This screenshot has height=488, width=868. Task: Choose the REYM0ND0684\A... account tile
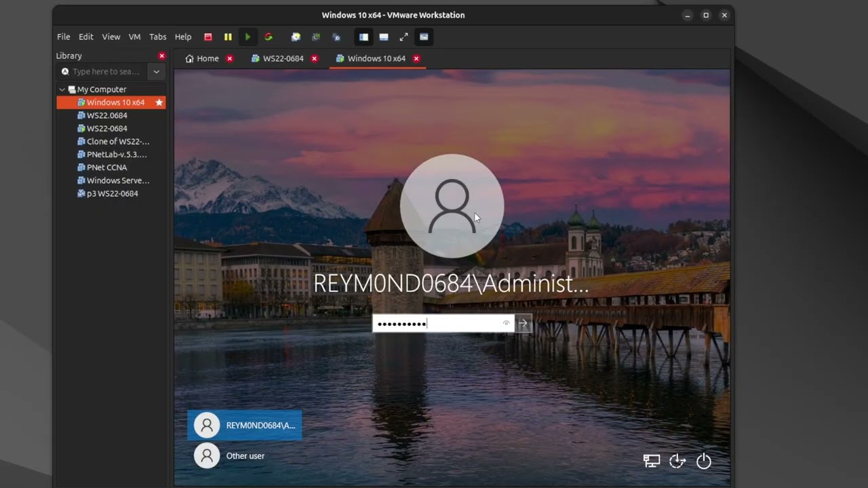[245, 426]
